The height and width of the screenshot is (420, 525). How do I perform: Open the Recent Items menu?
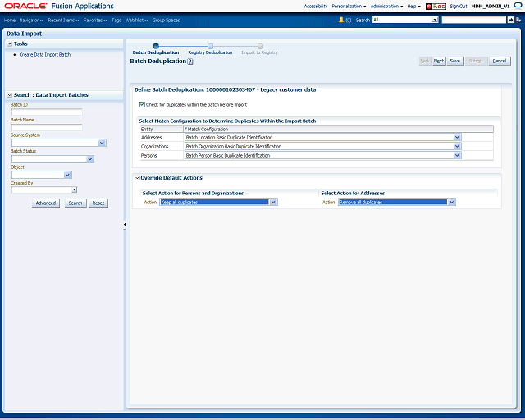pyautogui.click(x=63, y=20)
